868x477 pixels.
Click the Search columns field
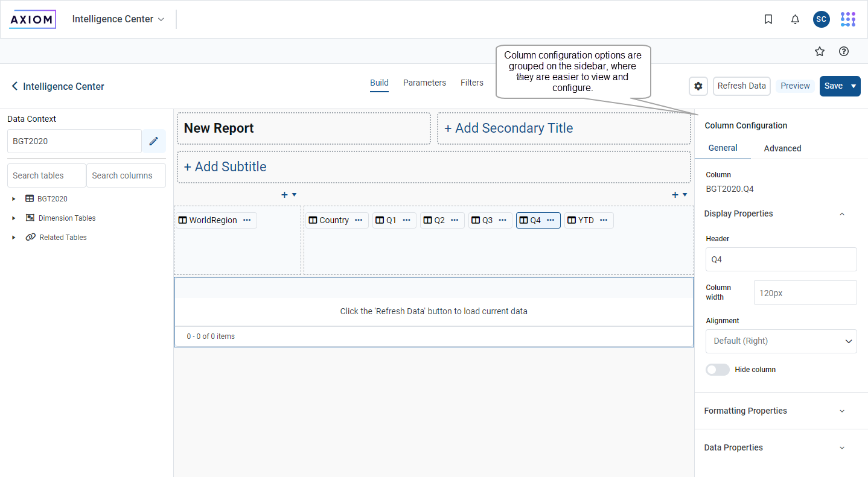tap(126, 175)
